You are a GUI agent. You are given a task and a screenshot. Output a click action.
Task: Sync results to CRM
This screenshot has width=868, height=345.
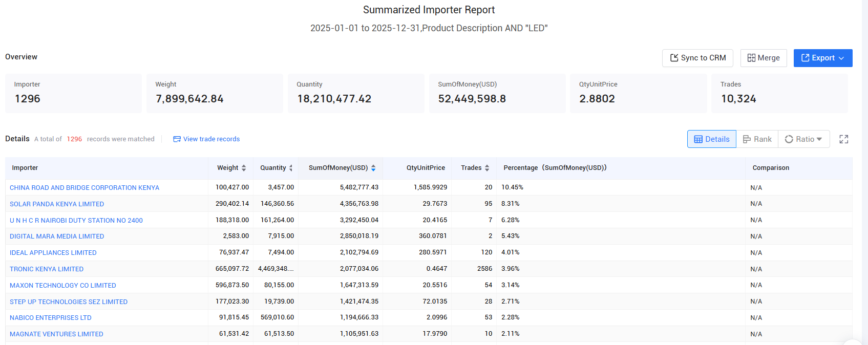(x=697, y=58)
